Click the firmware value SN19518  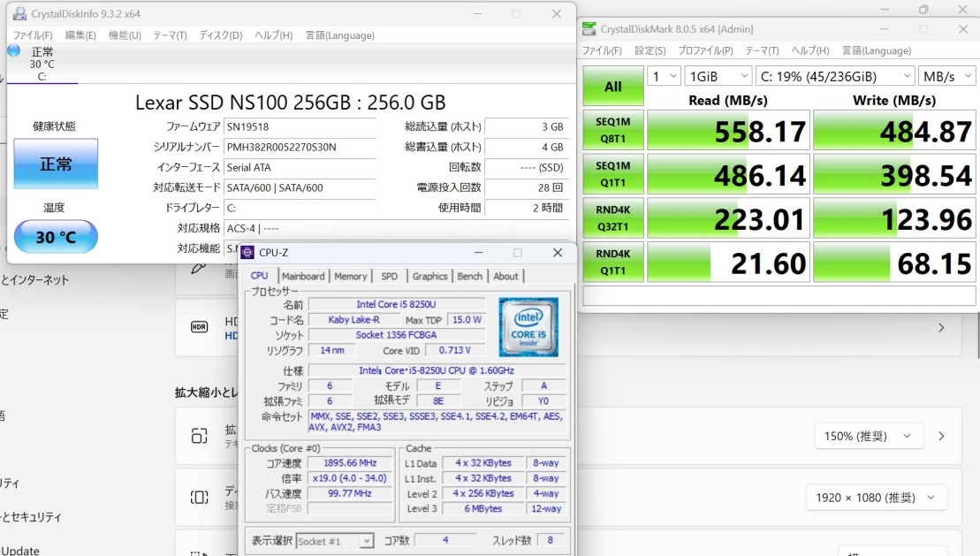click(300, 127)
